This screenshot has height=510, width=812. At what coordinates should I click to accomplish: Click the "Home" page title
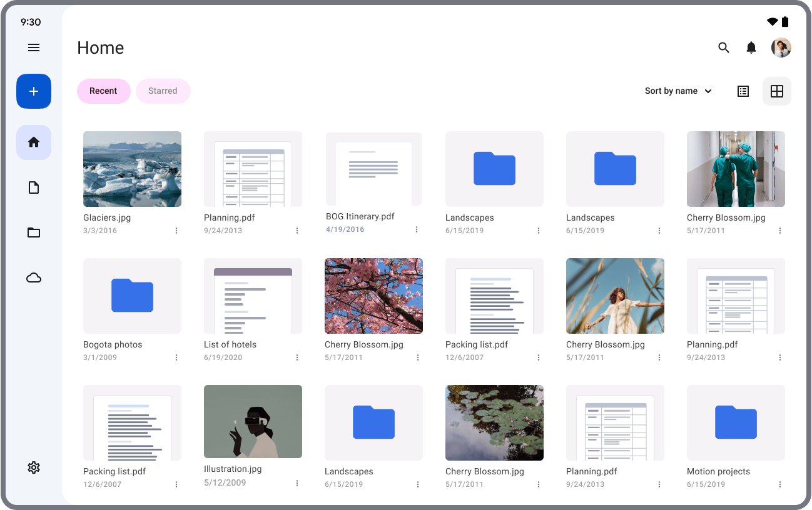click(101, 48)
